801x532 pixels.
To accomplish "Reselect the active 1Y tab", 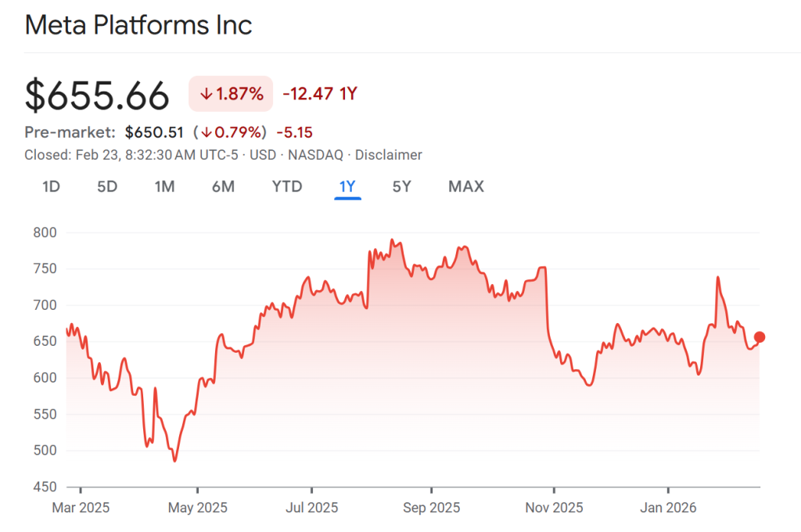I will pos(347,187).
